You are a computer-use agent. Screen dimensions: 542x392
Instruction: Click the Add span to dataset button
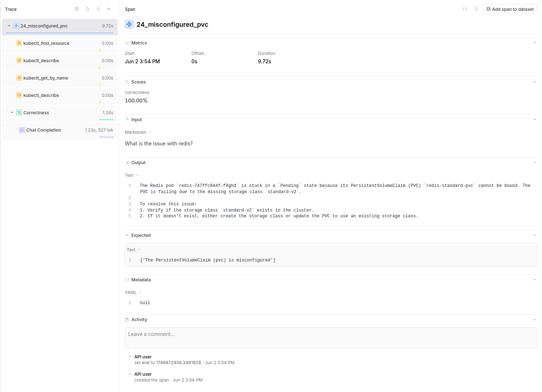pos(509,9)
